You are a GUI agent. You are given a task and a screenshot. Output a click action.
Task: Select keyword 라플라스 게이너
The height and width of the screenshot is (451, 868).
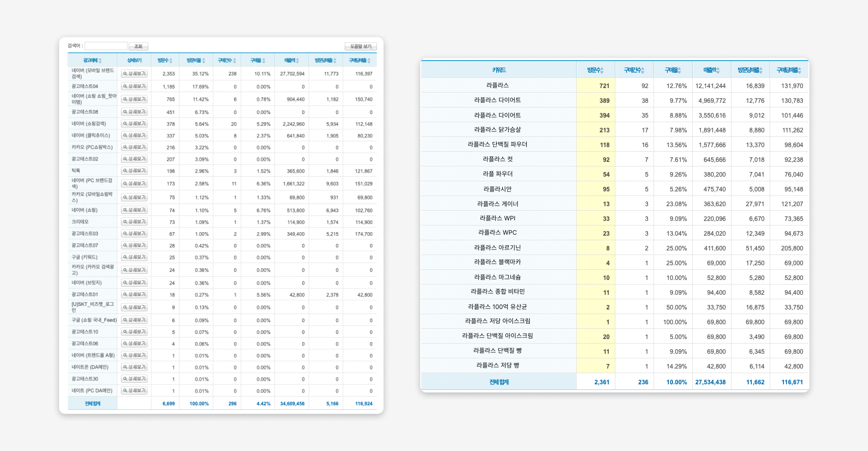[498, 204]
